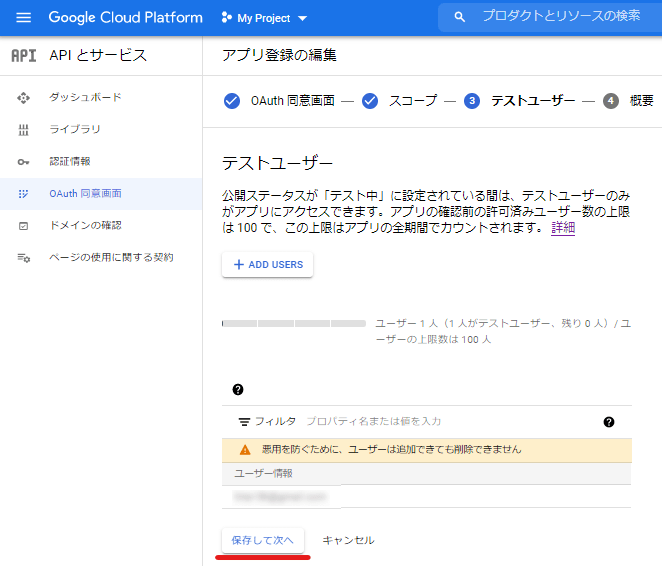Click the API logo icon in sidebar

click(23, 55)
